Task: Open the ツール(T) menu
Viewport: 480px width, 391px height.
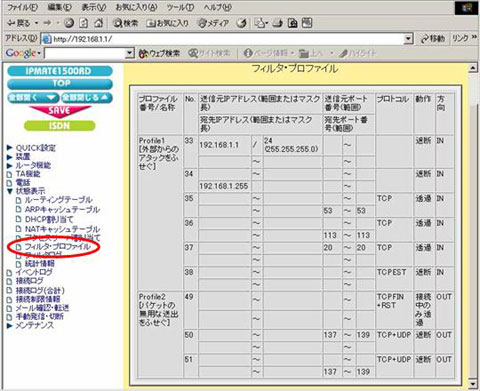Action: click(x=180, y=7)
